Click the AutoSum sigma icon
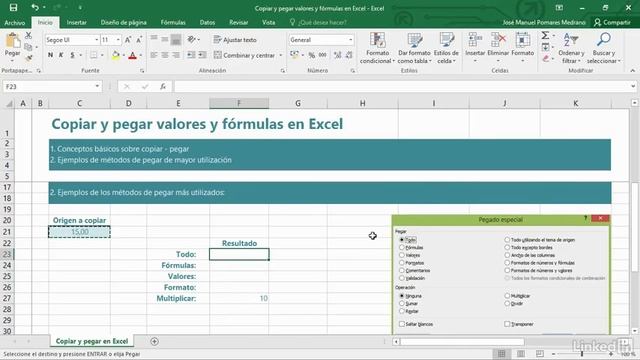 click(x=545, y=36)
